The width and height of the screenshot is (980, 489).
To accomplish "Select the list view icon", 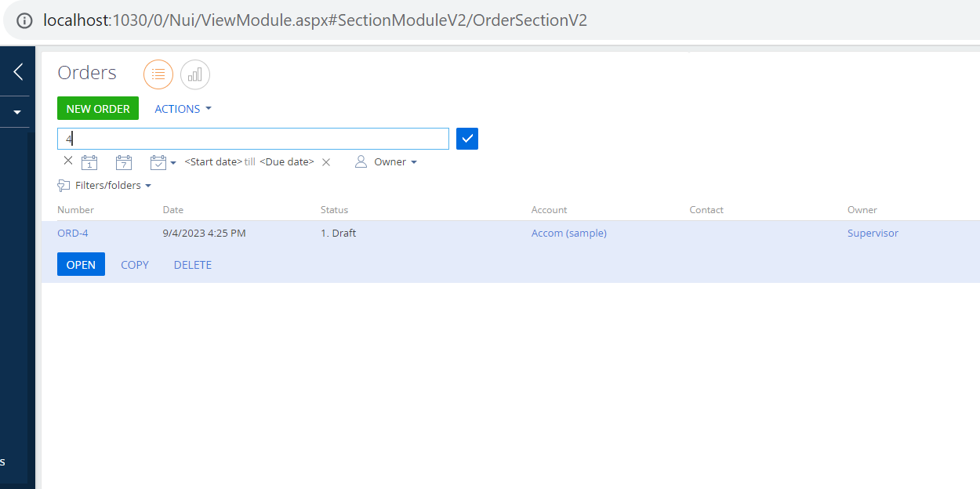I will pyautogui.click(x=158, y=74).
